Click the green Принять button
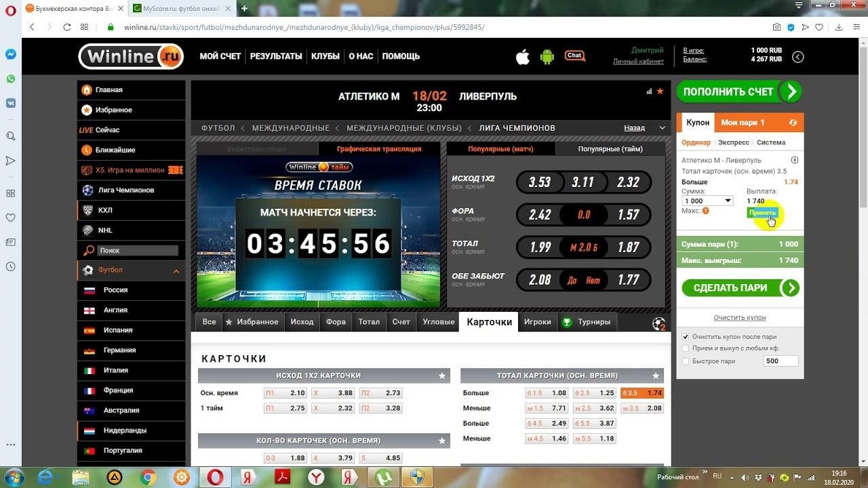The image size is (868, 488). (762, 213)
